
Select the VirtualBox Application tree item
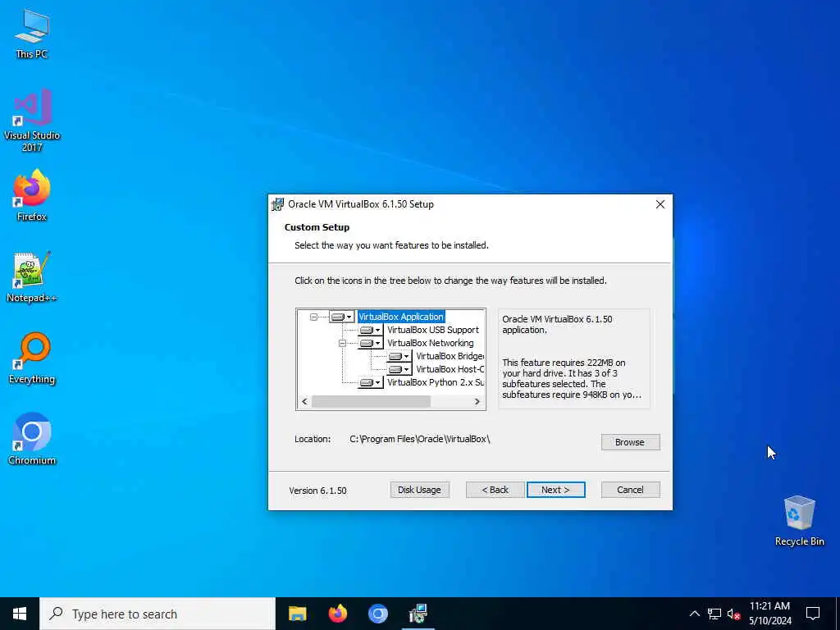point(400,317)
